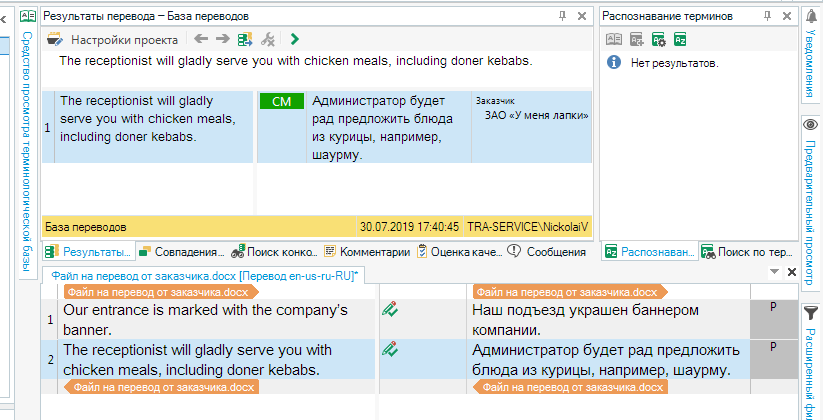Select green CM match badge
823x420 pixels.
point(280,102)
